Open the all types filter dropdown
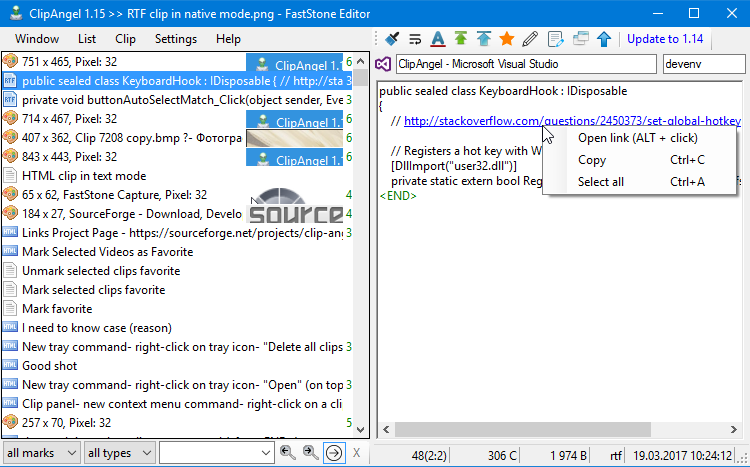750x467 pixels. click(119, 453)
